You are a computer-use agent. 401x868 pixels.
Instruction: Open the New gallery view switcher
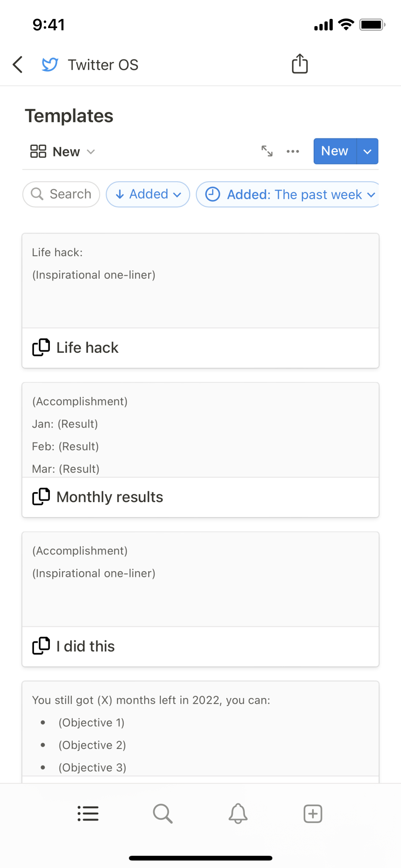[63, 152]
